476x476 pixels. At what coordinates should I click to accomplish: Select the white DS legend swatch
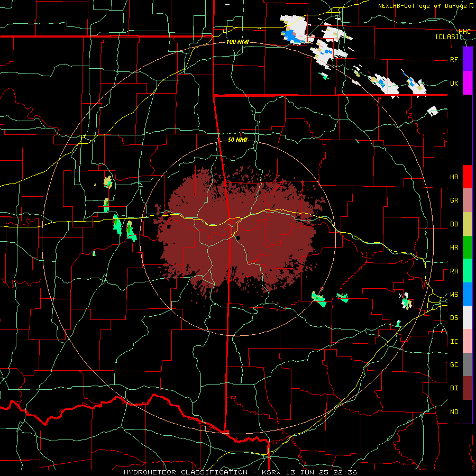[467, 317]
